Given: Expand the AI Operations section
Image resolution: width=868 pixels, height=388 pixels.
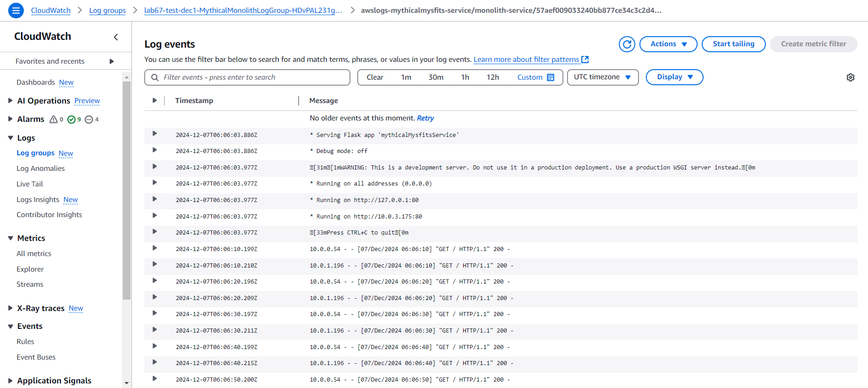Looking at the screenshot, I should point(10,101).
